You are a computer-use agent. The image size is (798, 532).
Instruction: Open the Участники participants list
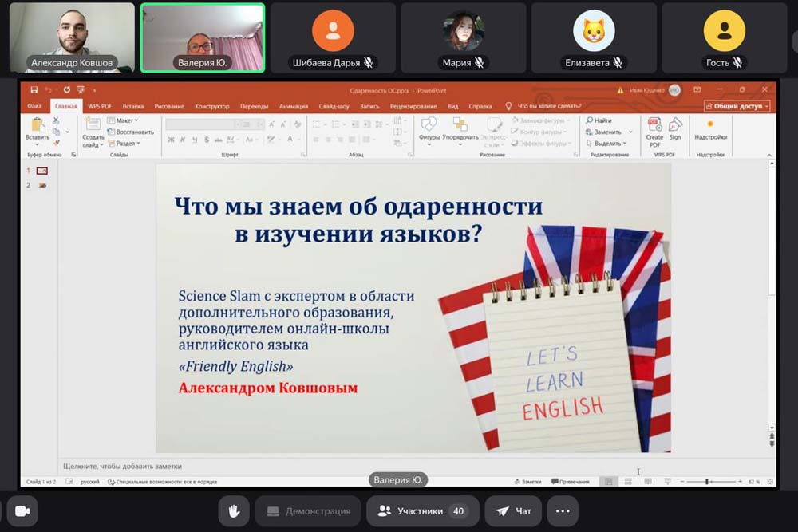point(421,511)
